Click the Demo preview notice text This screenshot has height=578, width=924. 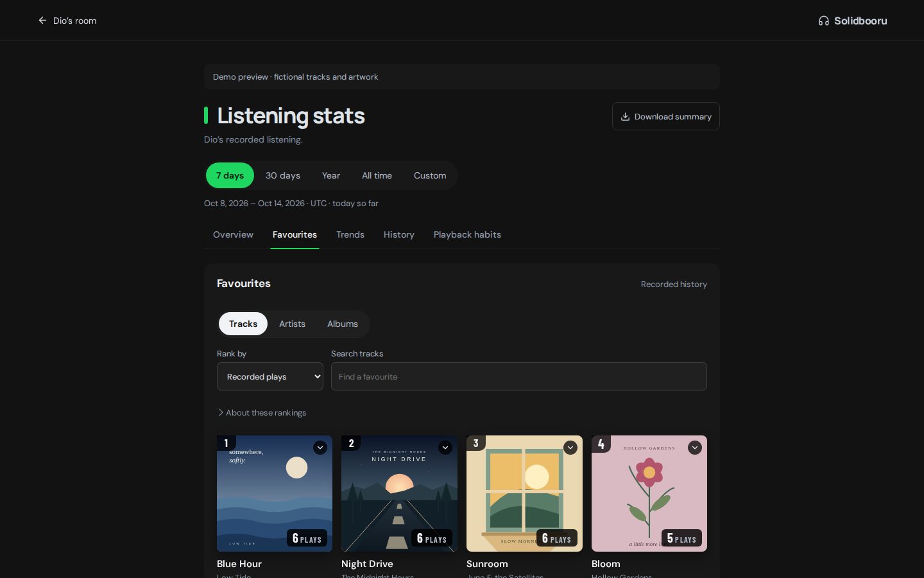pos(295,77)
